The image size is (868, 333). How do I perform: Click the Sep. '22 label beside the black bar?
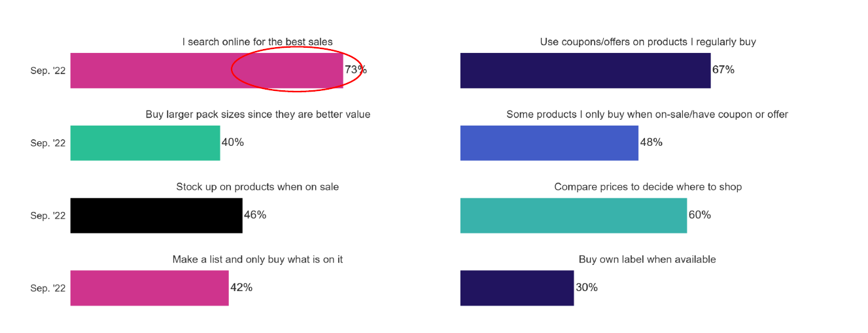48,215
